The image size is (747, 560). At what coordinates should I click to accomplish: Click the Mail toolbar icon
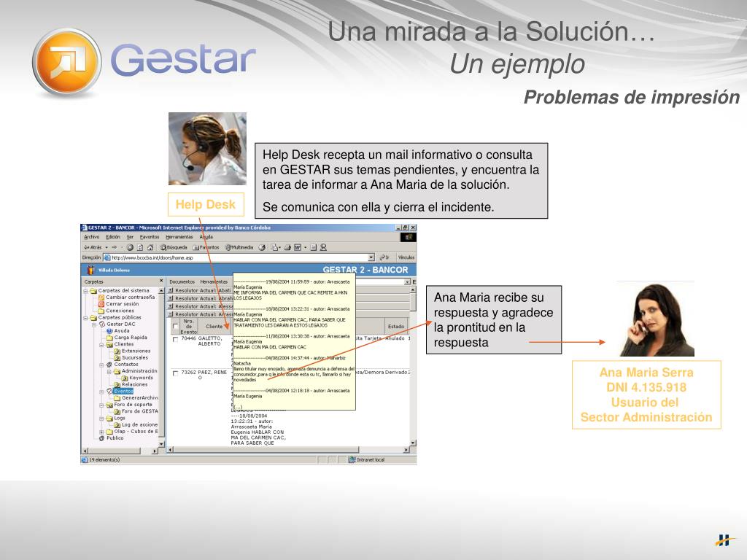pyautogui.click(x=275, y=247)
